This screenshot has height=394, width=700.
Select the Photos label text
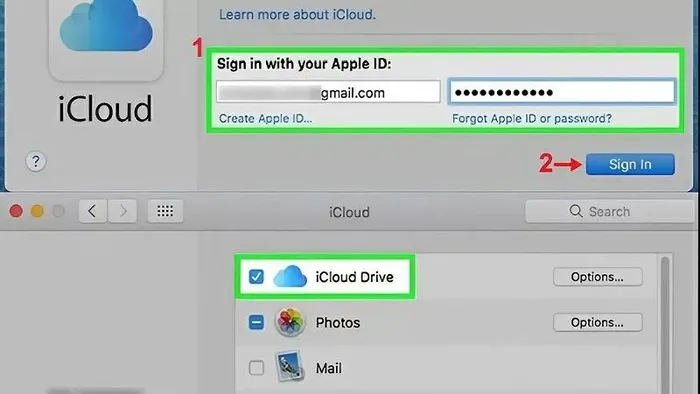click(x=338, y=323)
